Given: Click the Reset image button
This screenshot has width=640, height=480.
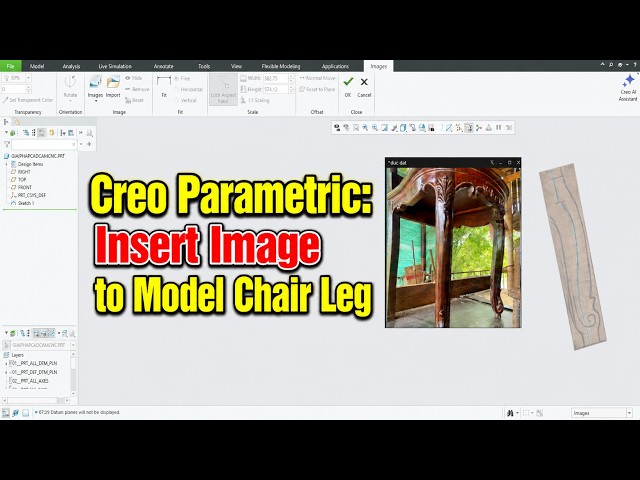Looking at the screenshot, I should (134, 100).
